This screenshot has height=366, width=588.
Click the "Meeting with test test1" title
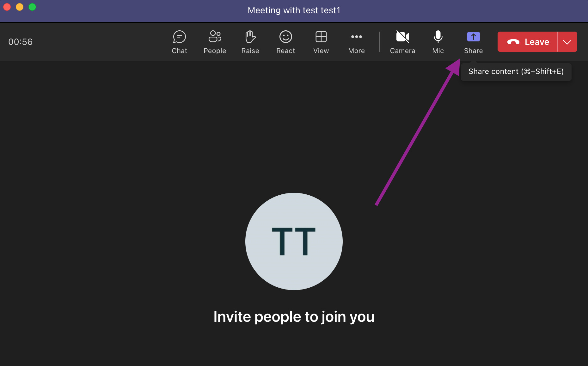294,10
